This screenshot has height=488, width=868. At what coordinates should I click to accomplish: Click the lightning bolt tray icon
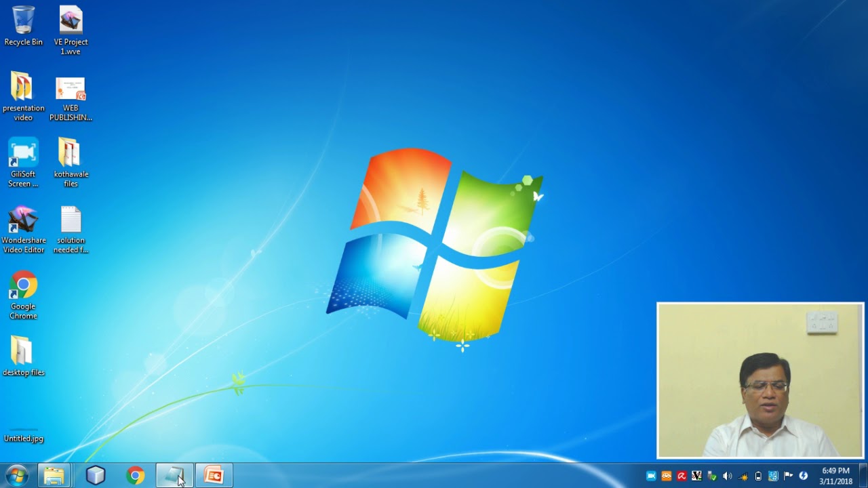pos(804,476)
